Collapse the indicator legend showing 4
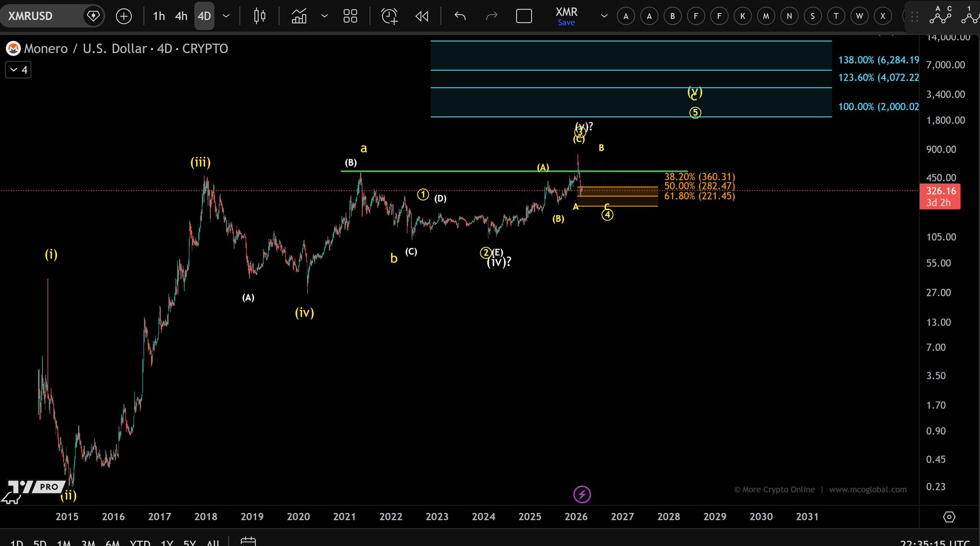This screenshot has height=546, width=980. tap(19, 70)
